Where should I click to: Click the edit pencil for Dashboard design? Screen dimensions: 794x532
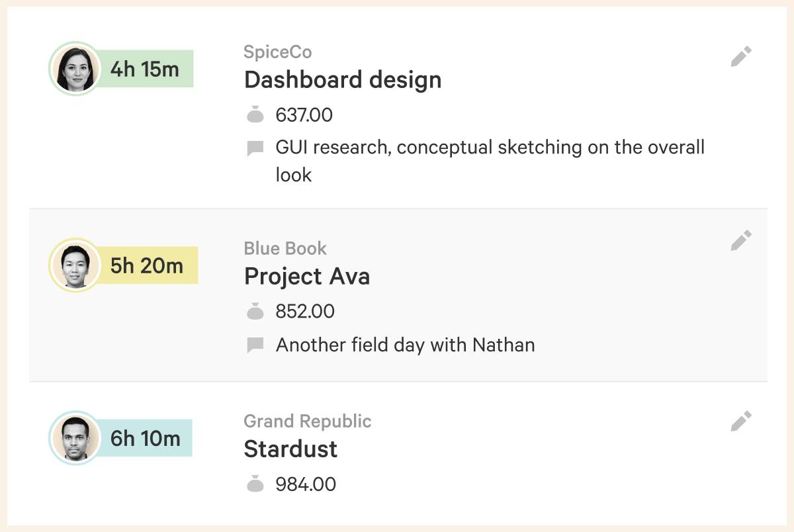coord(741,56)
